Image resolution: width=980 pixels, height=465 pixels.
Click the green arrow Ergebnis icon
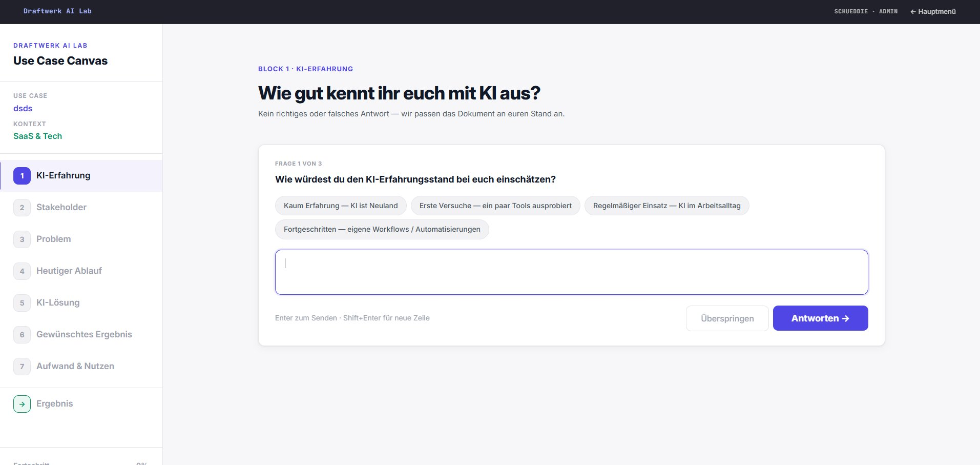[22, 404]
